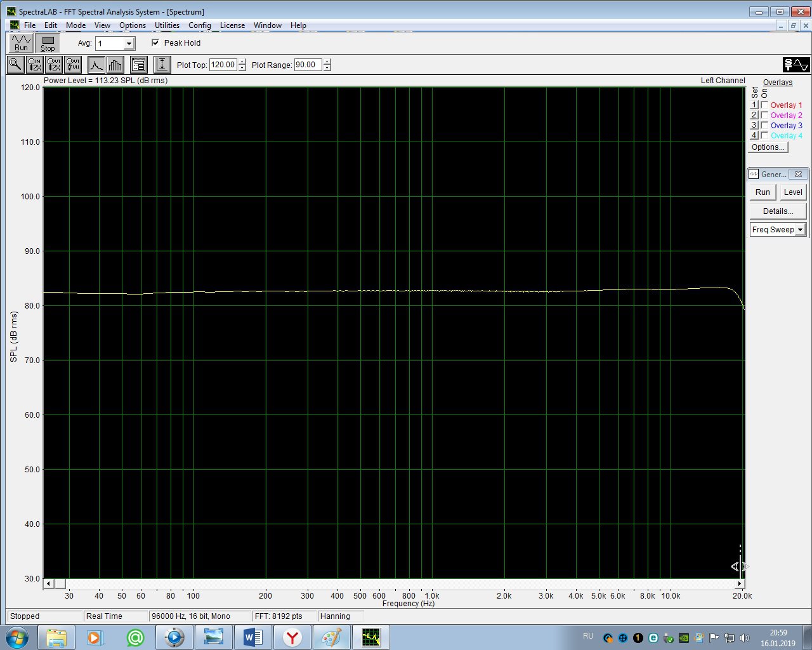The width and height of the screenshot is (812, 650).
Task: Open the Options menu
Action: [133, 25]
